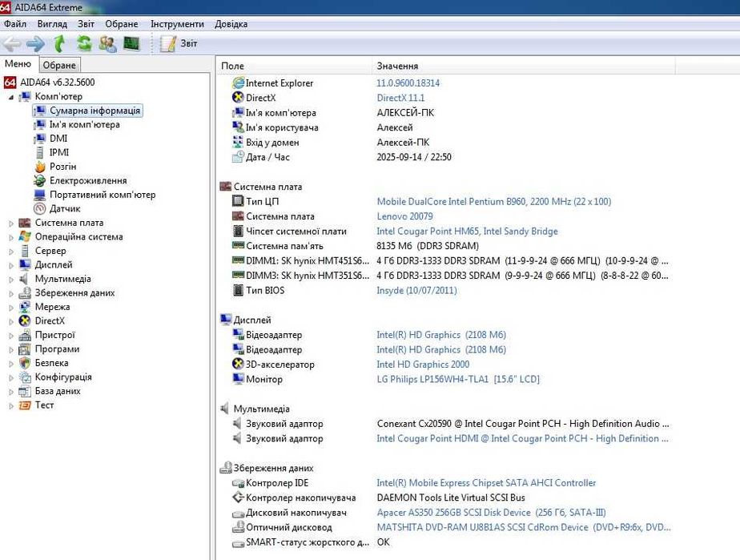Viewport: 740px width, 560px height.
Task: Open the DirectX 11.1 link
Action: coord(400,98)
